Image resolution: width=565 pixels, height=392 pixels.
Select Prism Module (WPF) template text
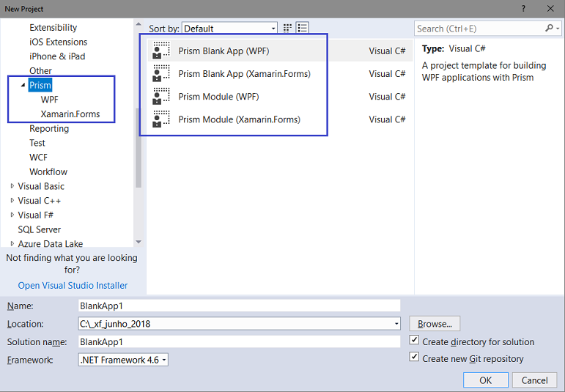(218, 97)
